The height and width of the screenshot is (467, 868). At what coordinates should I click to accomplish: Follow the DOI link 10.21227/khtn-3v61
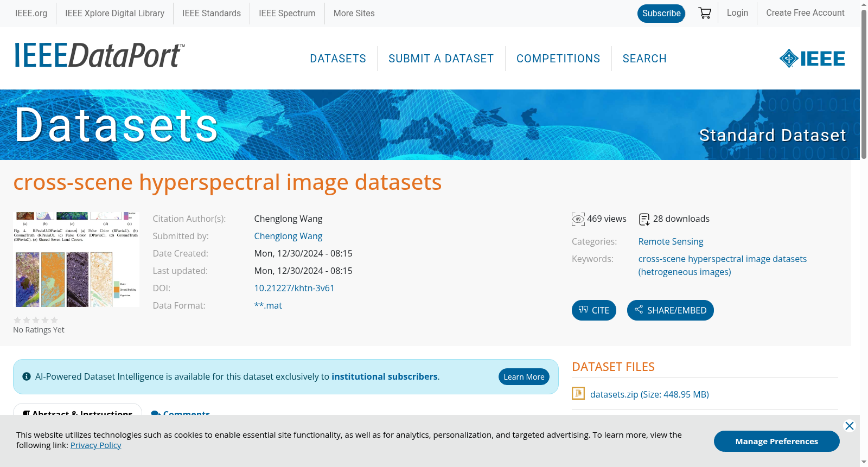[x=294, y=289]
